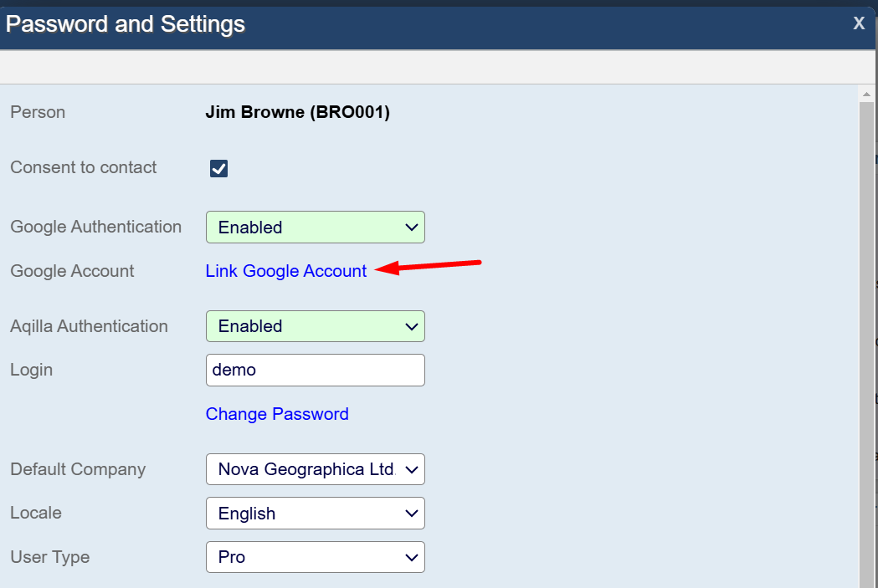This screenshot has height=588, width=878.
Task: Click the User Type field label
Action: pyautogui.click(x=49, y=557)
